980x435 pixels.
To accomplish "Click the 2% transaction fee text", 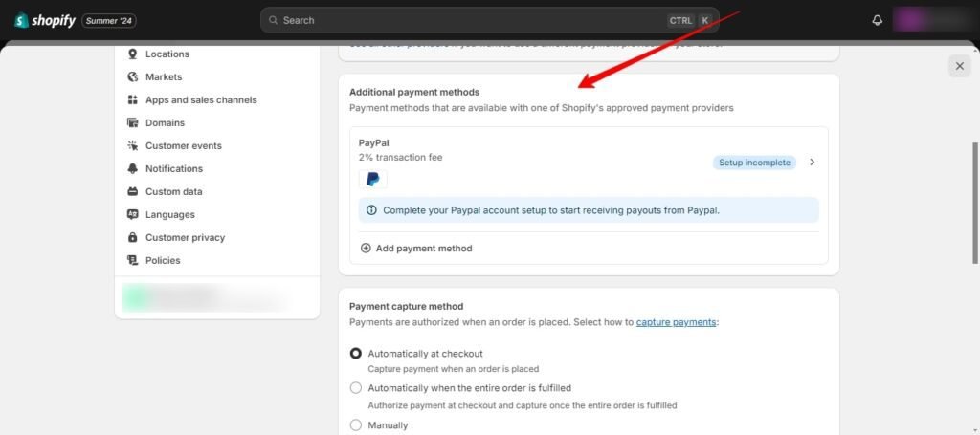I will 401,158.
